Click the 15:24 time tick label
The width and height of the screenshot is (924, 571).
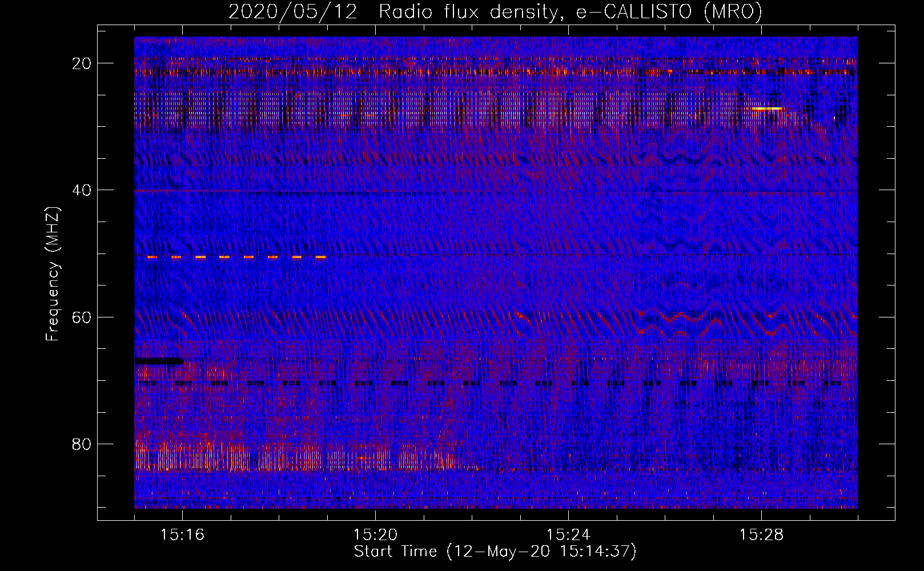click(x=568, y=535)
